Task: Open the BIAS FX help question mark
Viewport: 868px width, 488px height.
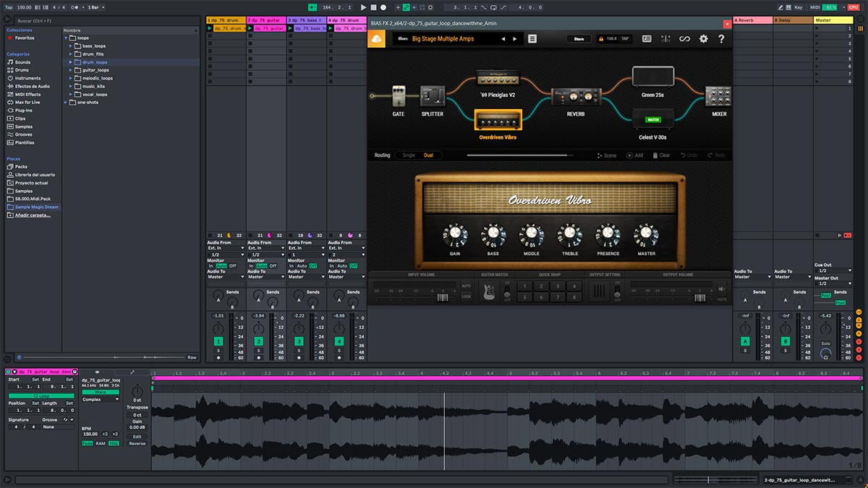Action: pos(721,39)
